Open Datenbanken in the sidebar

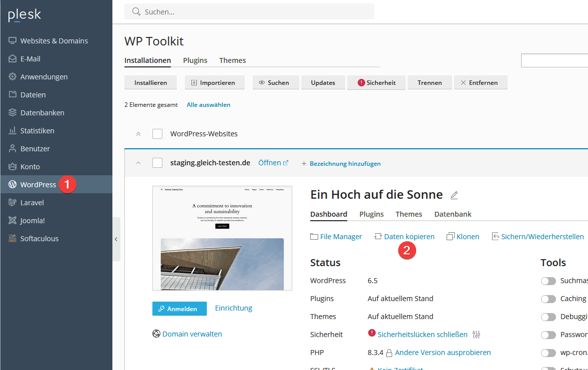tap(42, 113)
